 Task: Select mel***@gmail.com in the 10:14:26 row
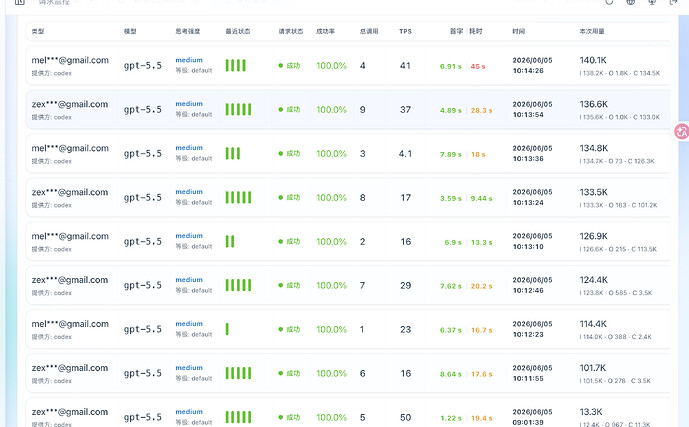point(70,60)
